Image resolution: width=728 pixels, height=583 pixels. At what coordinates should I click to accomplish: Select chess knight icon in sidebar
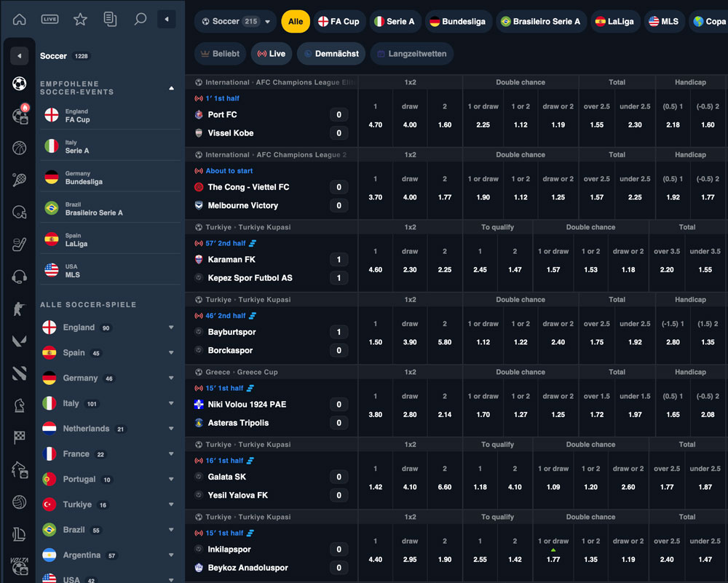(19, 405)
